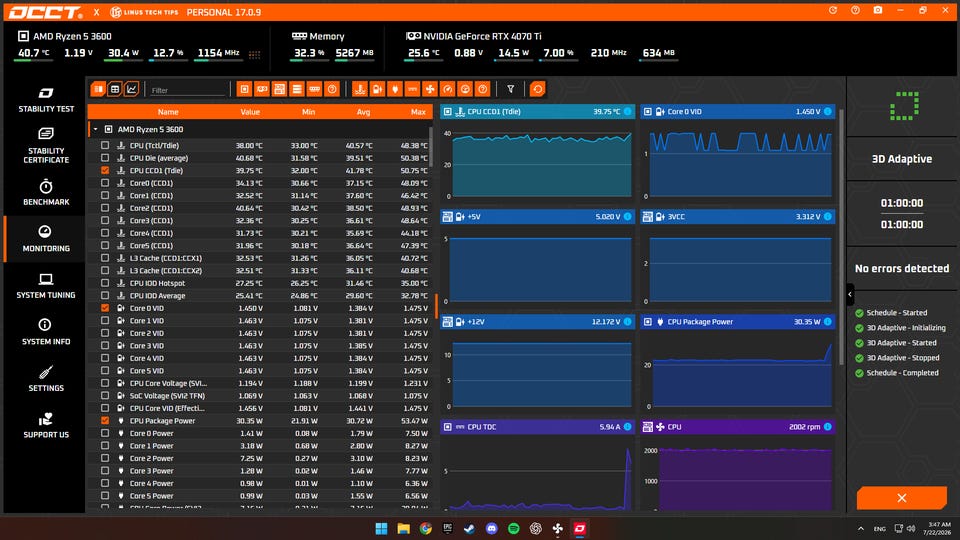The width and height of the screenshot is (960, 540).
Task: Open the Settings section
Action: (x=46, y=379)
